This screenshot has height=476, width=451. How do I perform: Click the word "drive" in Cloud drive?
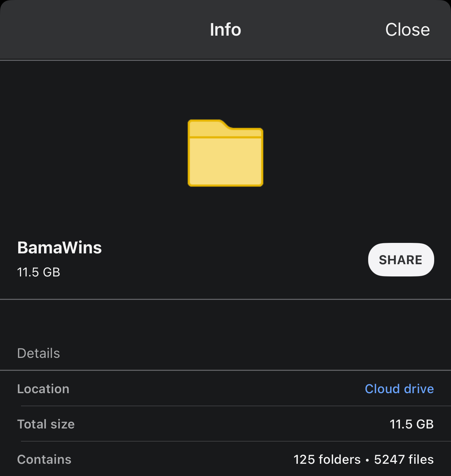pyautogui.click(x=419, y=389)
